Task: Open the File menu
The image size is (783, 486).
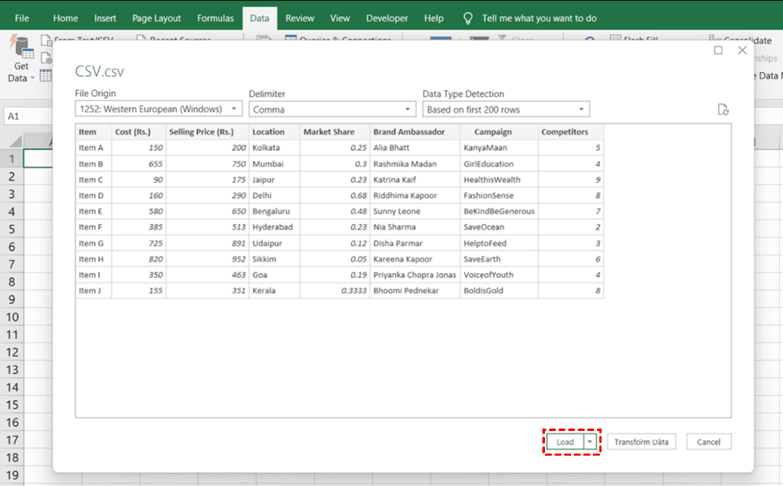Action: click(x=22, y=18)
